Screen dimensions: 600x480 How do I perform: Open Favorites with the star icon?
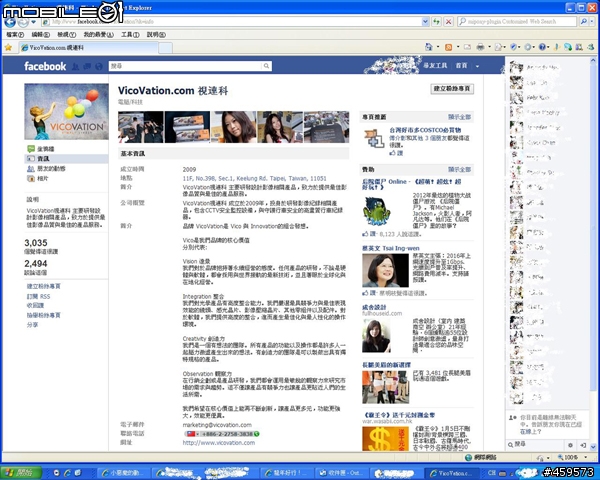click(8, 47)
